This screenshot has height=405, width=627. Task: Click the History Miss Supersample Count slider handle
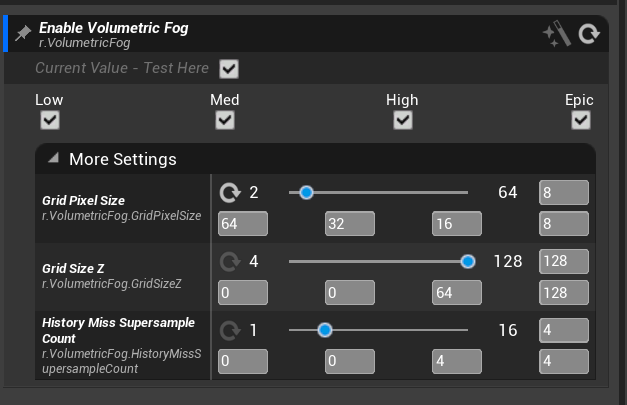pos(324,330)
